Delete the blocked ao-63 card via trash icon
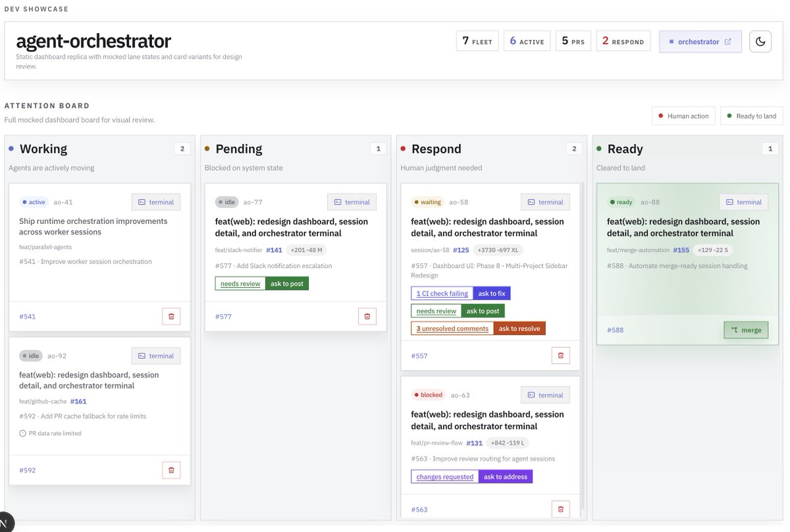 pyautogui.click(x=561, y=509)
